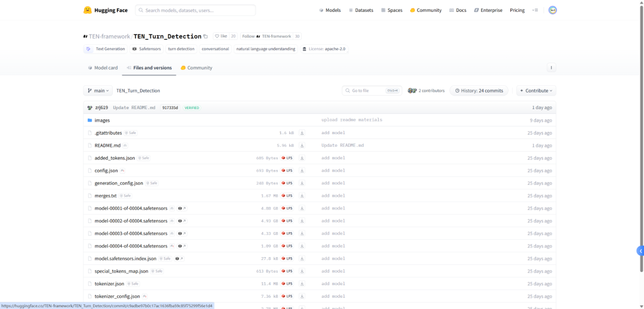Select the Files and versions tab
The height and width of the screenshot is (309, 644).
point(149,68)
